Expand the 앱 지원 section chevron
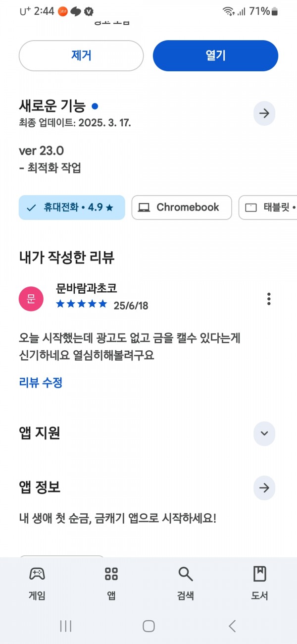 [264, 433]
